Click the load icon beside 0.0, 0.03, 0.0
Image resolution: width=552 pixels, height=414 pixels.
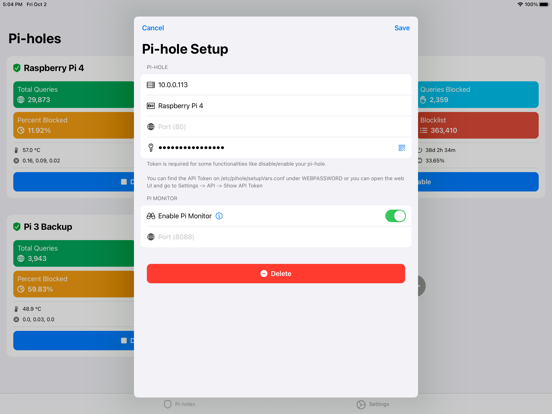[16, 319]
